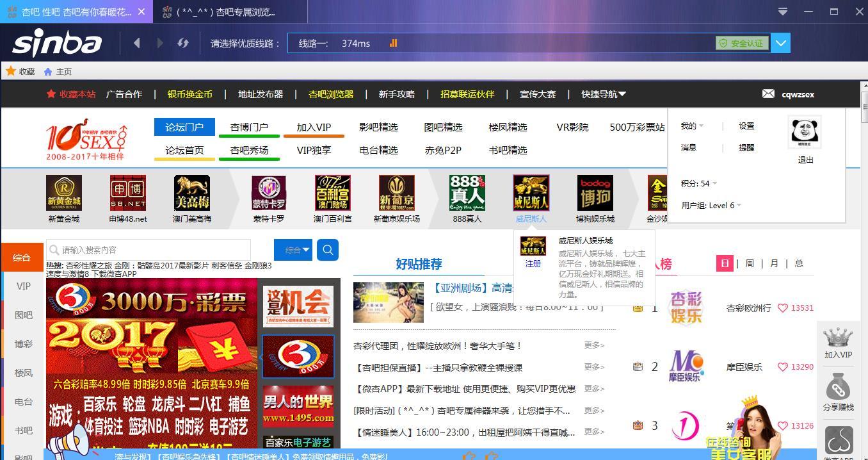Click the 广告合作 link

124,94
